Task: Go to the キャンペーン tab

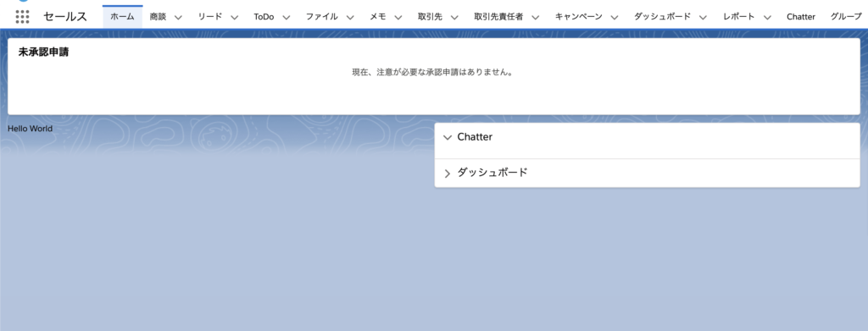Action: click(579, 17)
